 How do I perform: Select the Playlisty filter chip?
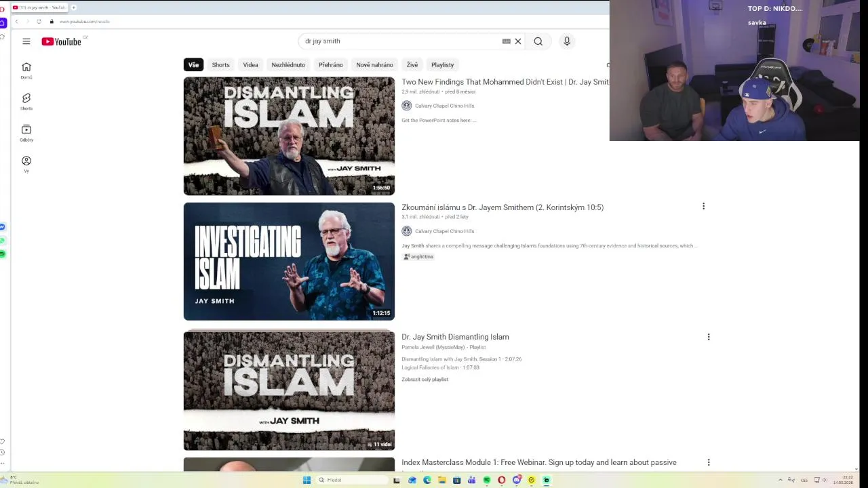(443, 64)
